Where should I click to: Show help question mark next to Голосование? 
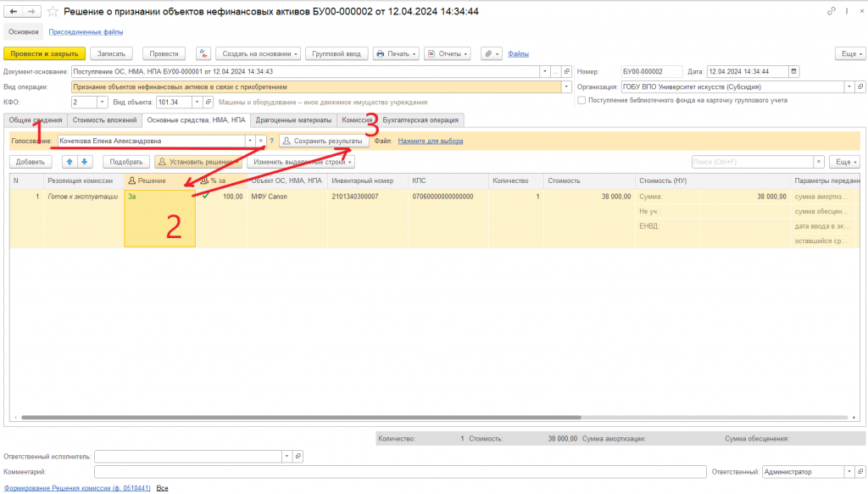[272, 141]
